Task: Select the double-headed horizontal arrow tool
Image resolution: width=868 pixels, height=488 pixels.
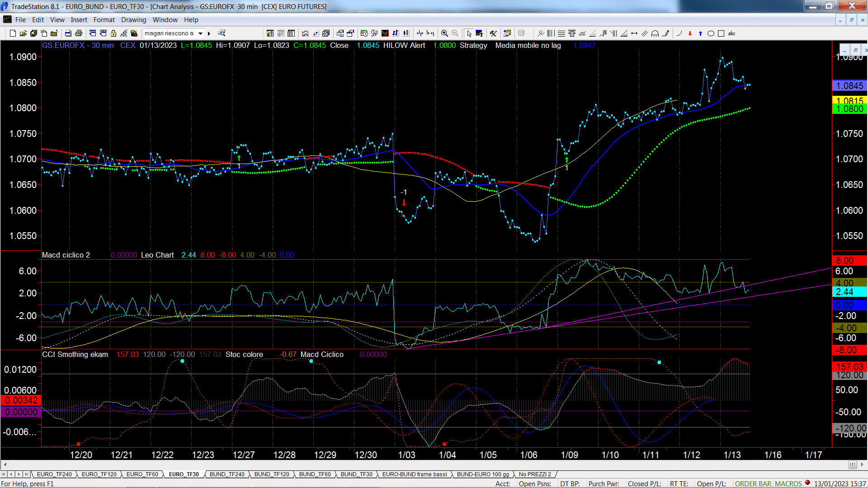Action: click(634, 33)
